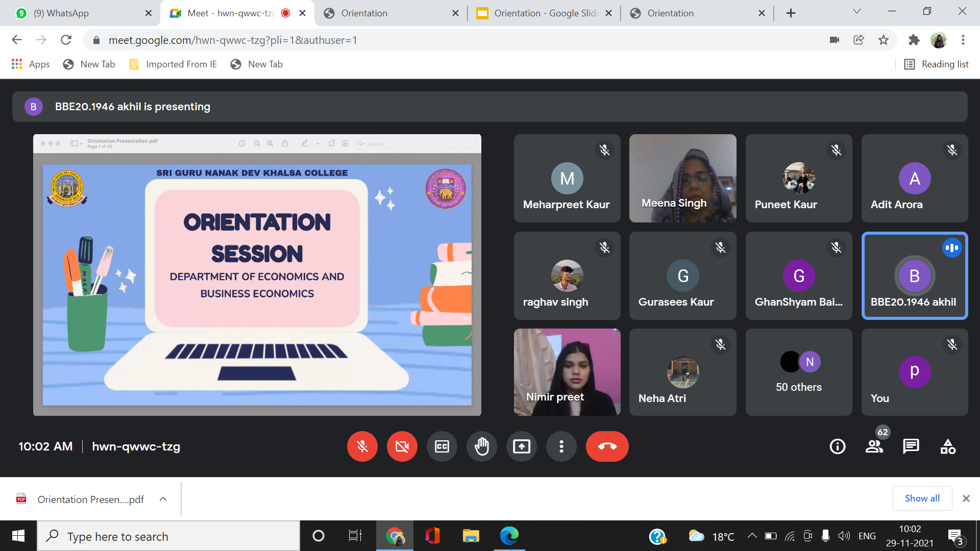
Task: Click the raise hand icon
Action: click(x=481, y=446)
